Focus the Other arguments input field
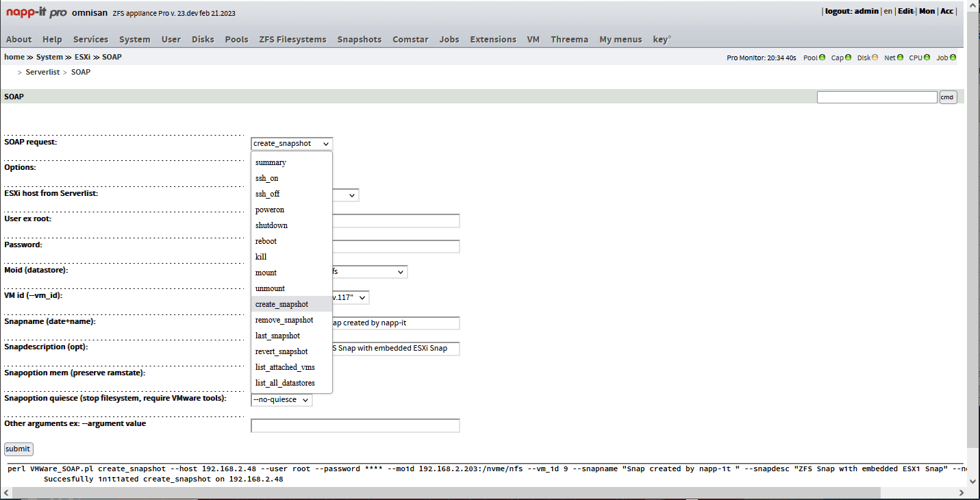 pyautogui.click(x=355, y=426)
